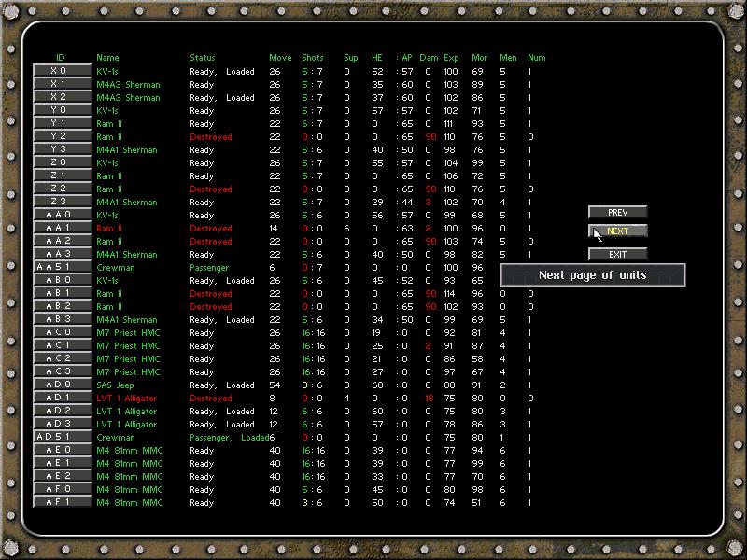The height and width of the screenshot is (560, 747).
Task: Select mortar unit ID button AF0
Action: click(62, 489)
